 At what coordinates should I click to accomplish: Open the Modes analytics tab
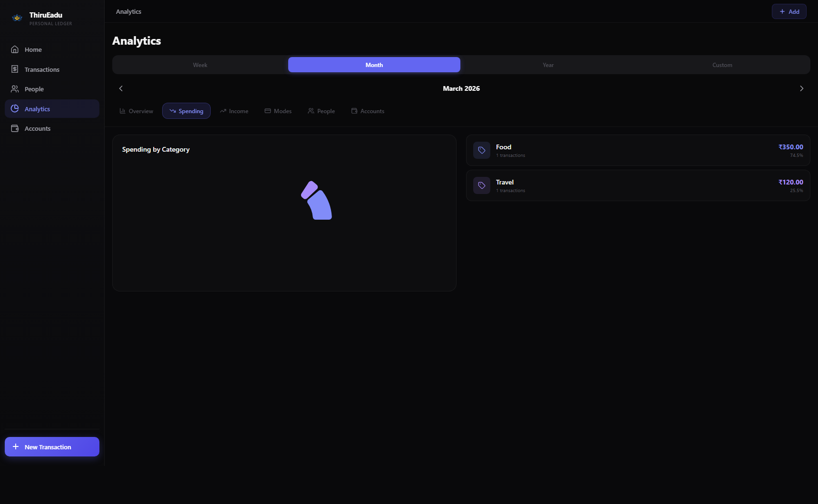tap(278, 111)
